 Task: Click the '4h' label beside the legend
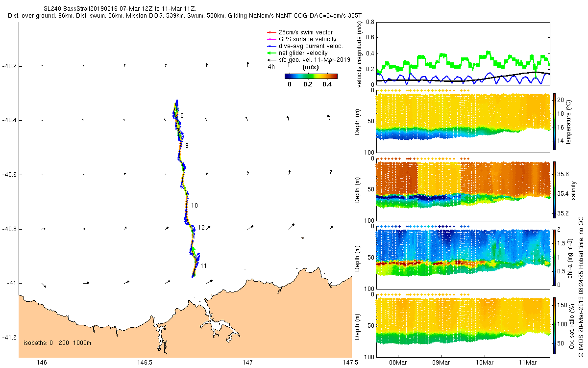[271, 67]
